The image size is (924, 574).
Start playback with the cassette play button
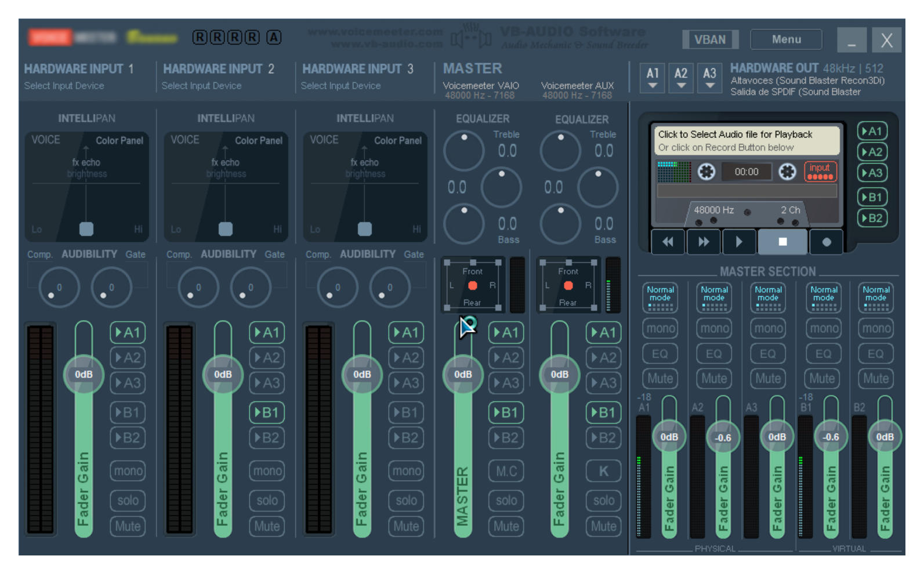tap(738, 242)
